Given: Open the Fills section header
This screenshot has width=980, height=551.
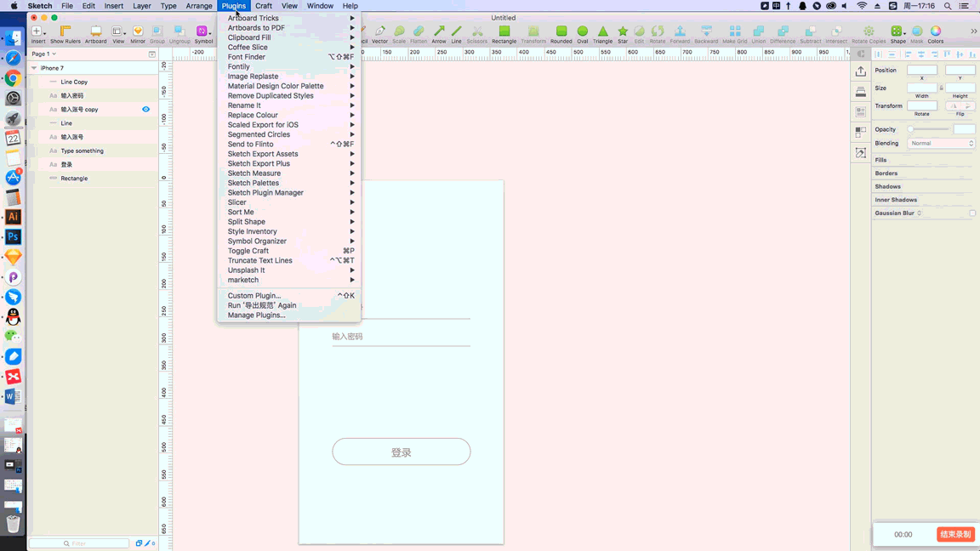Looking at the screenshot, I should click(x=880, y=160).
